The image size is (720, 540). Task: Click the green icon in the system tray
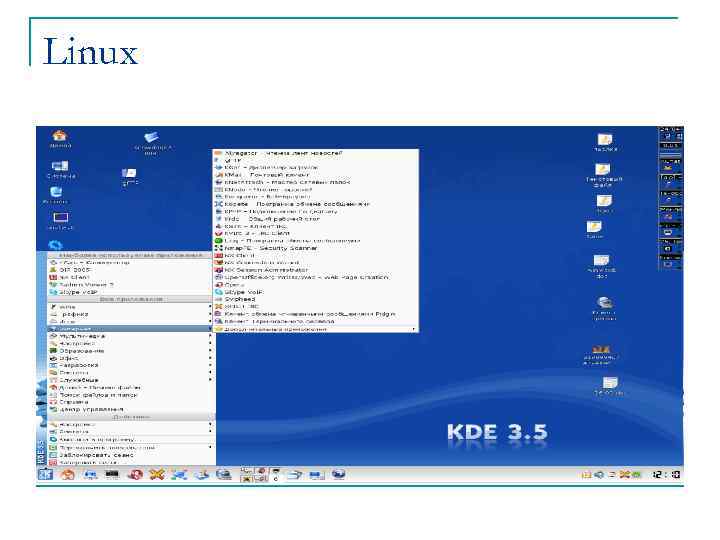point(636,475)
